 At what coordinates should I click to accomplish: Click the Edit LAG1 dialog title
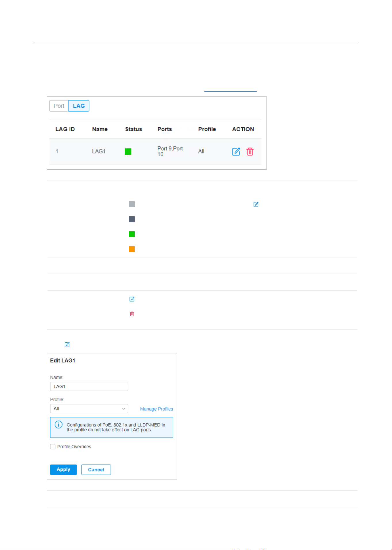pos(63,361)
